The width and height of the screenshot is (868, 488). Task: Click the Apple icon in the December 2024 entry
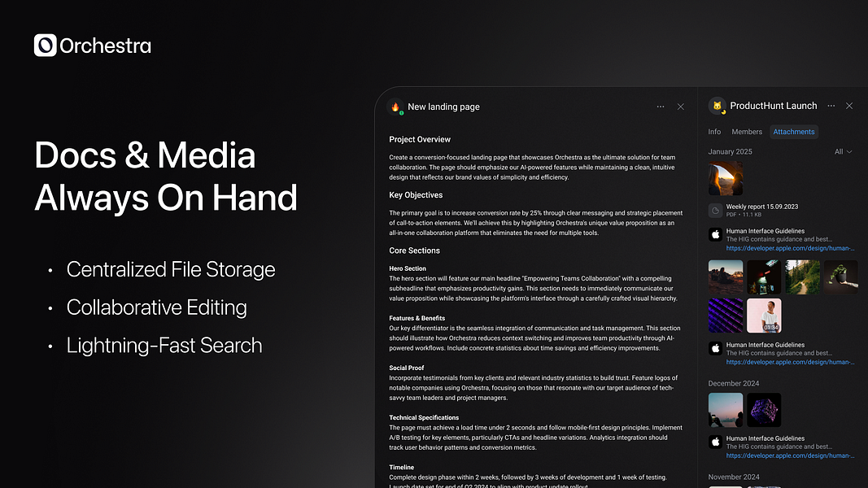(x=715, y=442)
